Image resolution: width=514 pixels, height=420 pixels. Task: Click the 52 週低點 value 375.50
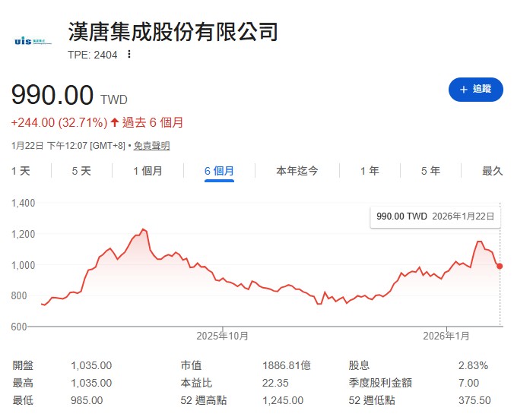click(x=474, y=400)
